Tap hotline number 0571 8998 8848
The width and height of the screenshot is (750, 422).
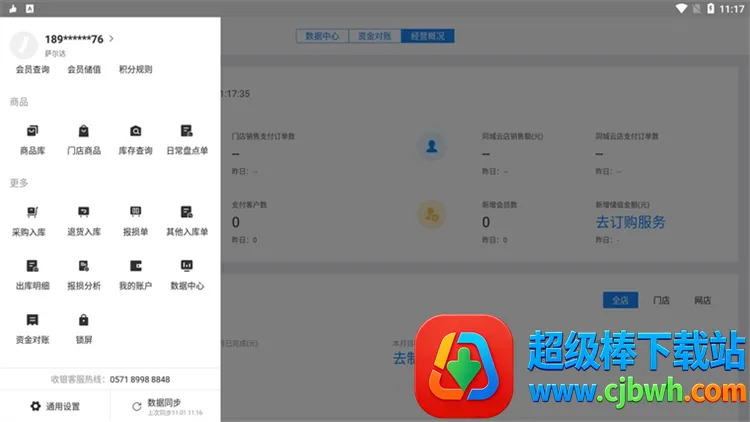click(140, 379)
